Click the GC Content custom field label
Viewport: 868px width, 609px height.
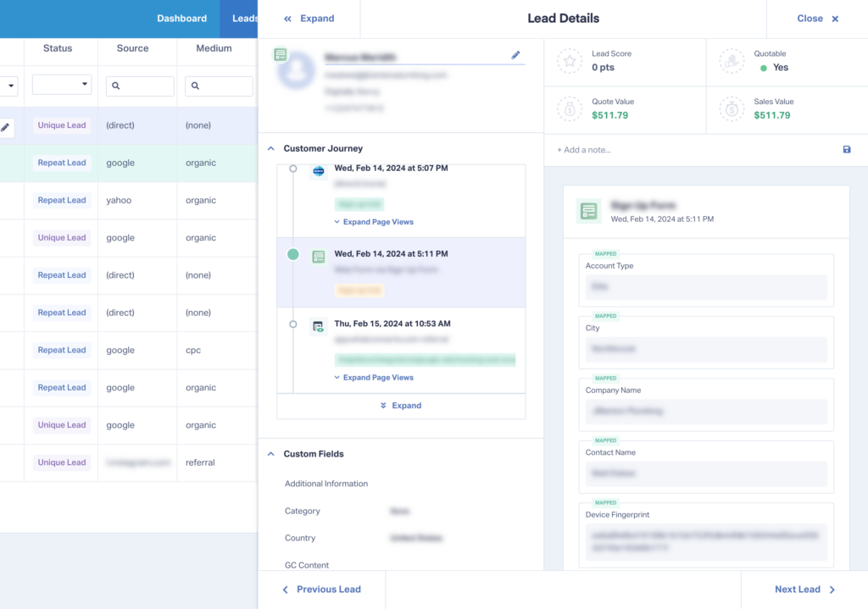pyautogui.click(x=307, y=565)
